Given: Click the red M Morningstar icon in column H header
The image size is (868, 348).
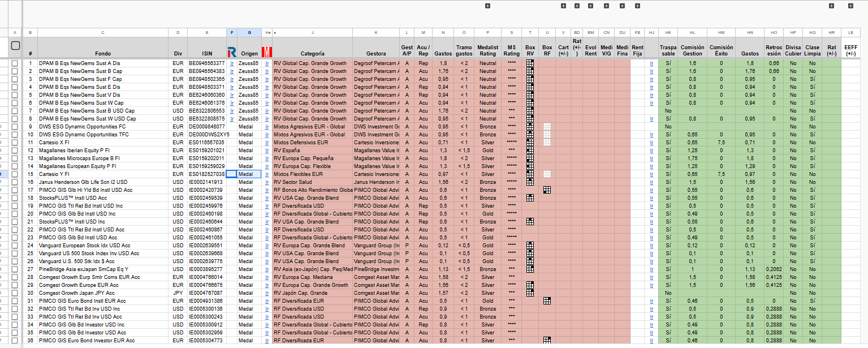Looking at the screenshot, I should [x=267, y=52].
